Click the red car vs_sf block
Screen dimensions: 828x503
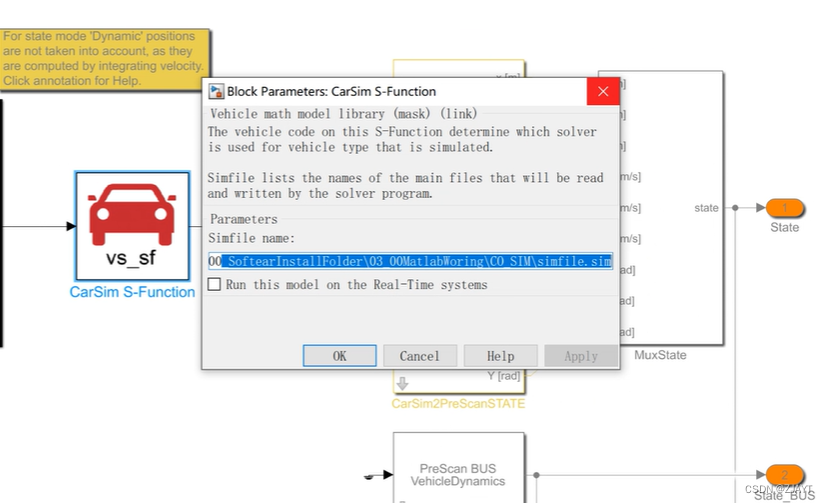[x=132, y=225]
